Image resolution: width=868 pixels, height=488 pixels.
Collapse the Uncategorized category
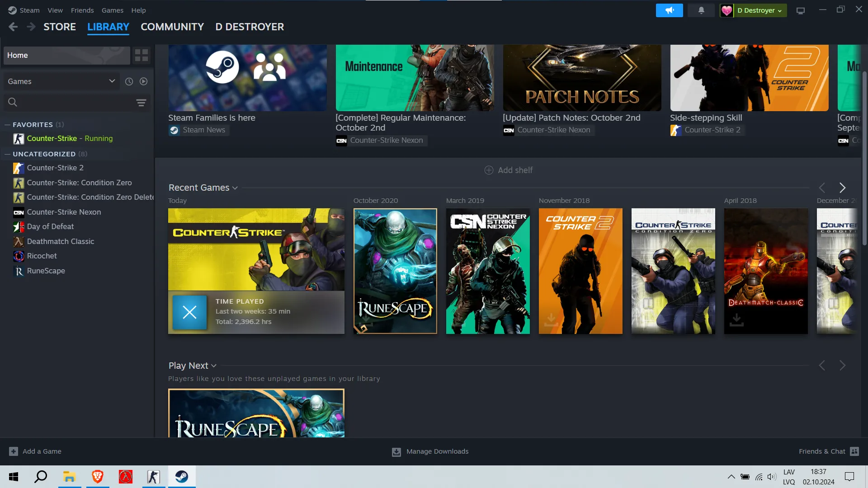[x=7, y=154]
